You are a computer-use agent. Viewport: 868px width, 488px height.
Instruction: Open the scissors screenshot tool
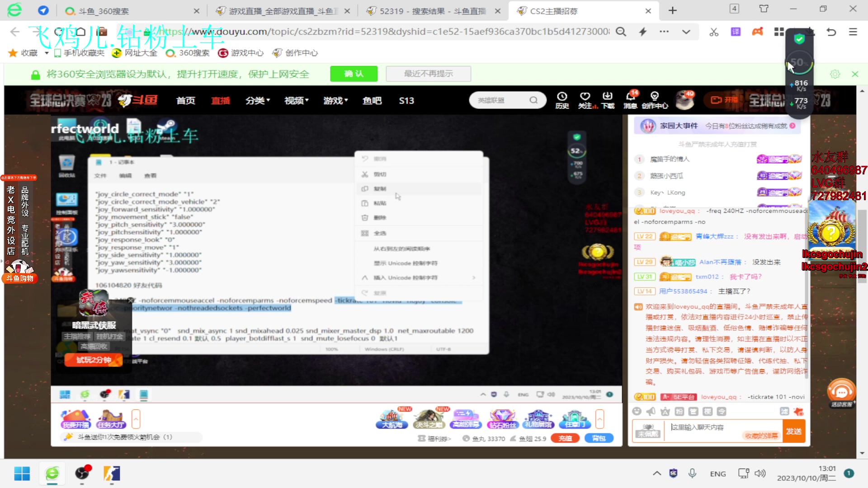(714, 32)
